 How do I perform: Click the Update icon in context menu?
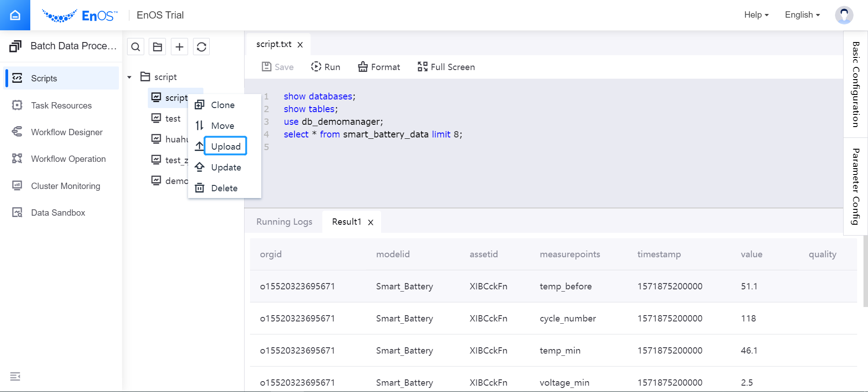coord(199,167)
